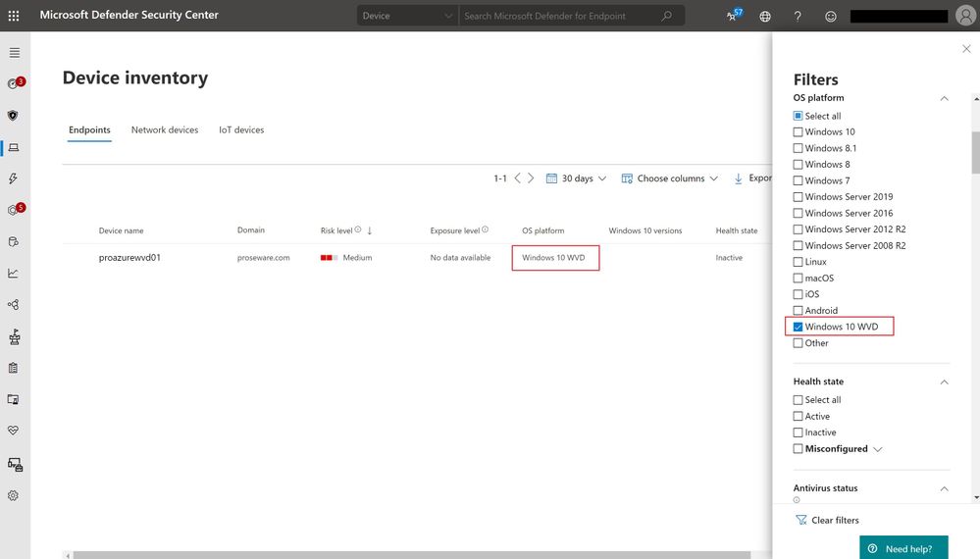
Task: Open Threat & Vulnerability Management icon
Action: coord(15,336)
